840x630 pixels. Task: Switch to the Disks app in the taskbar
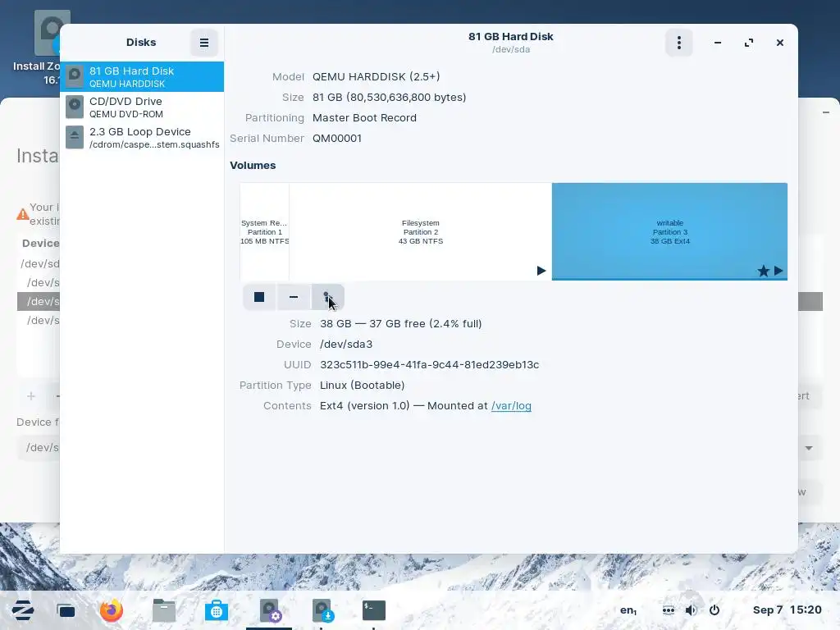pos(269,610)
